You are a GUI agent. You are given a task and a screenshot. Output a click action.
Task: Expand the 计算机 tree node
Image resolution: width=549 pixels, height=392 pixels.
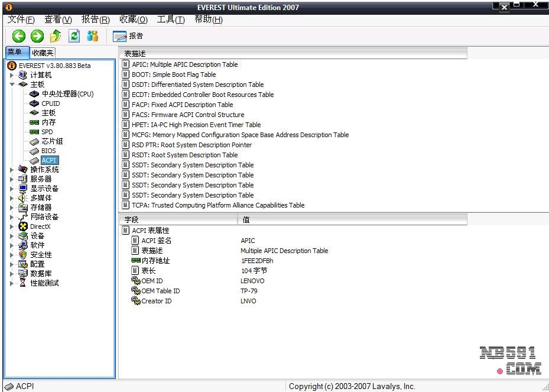[x=12, y=75]
